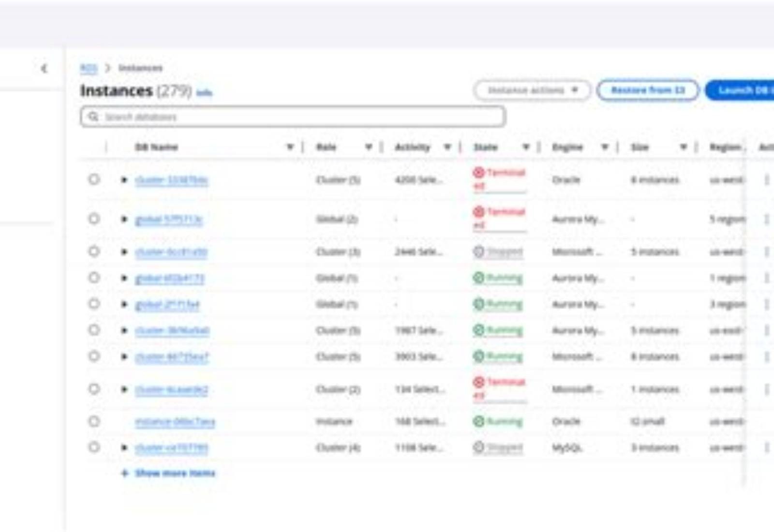
Task: Select the radio button for the Oracle cluster row
Action: 94,179
